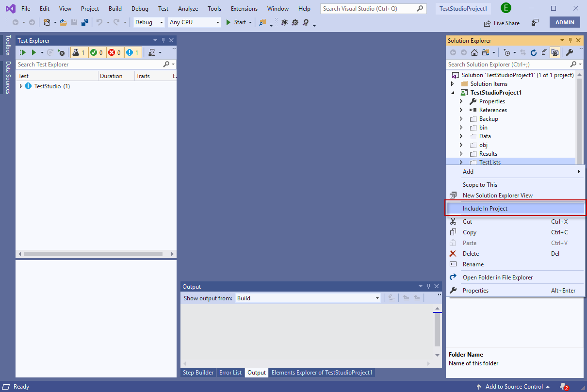Choose Scope to This in context menu
The image size is (587, 392).
point(516,185)
